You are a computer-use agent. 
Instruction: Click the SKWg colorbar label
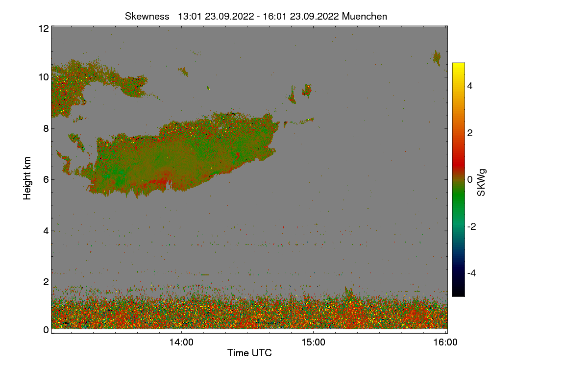482,182
